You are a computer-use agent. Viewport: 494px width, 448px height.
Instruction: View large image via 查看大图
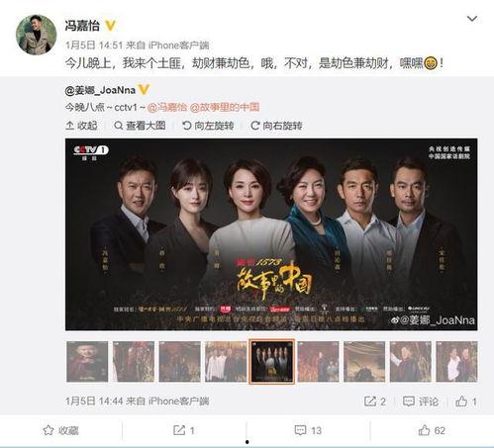(140, 126)
